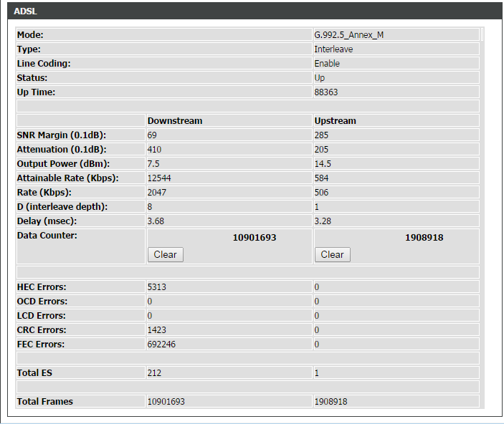Image resolution: width=504 pixels, height=424 pixels.
Task: Click the bold downstream Data Counter number
Action: click(x=254, y=237)
